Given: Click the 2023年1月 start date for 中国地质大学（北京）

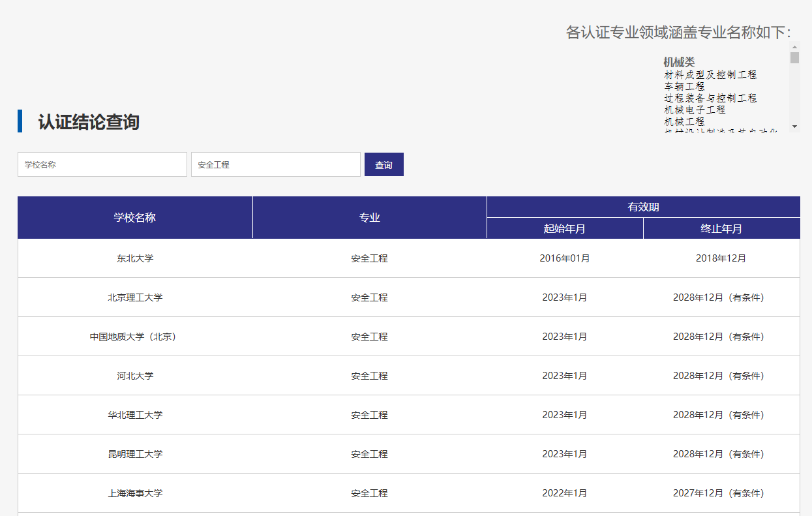Looking at the screenshot, I should pyautogui.click(x=565, y=337).
